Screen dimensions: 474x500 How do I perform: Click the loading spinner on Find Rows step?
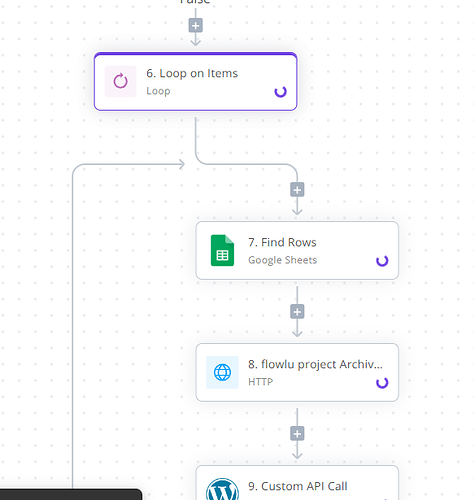[x=382, y=261]
